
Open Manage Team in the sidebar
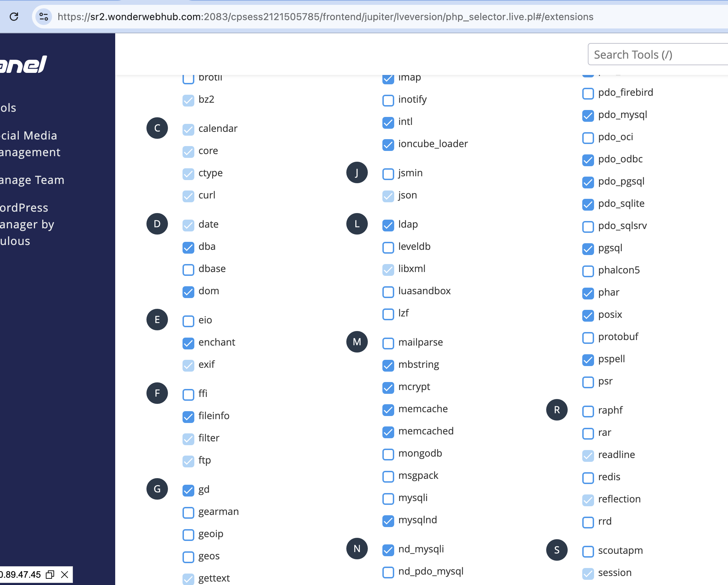tap(32, 180)
